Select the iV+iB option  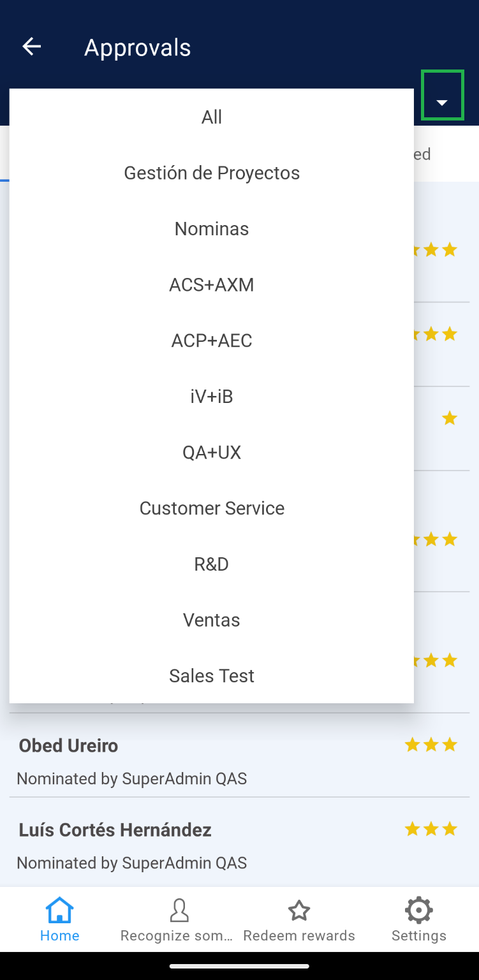pos(212,397)
